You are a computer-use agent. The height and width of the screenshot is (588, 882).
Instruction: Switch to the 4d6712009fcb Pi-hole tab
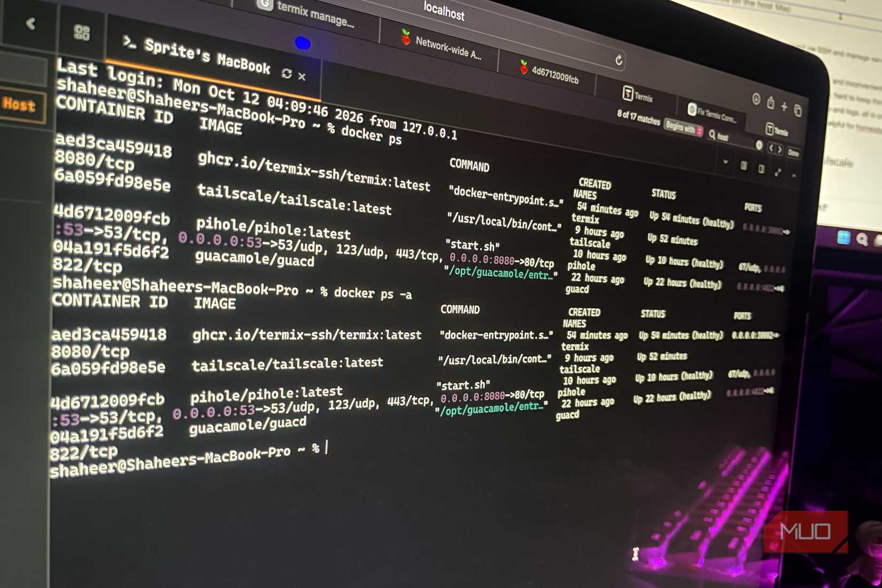coord(550,73)
